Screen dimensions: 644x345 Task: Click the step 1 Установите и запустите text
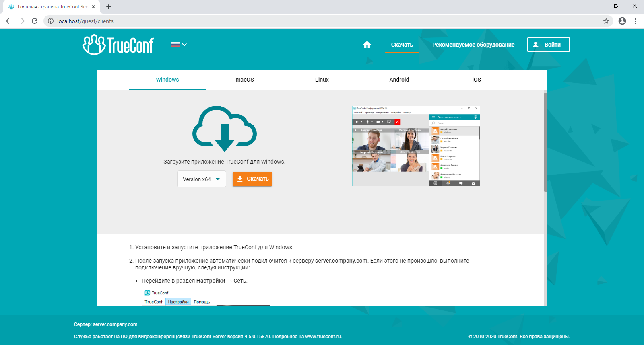pyautogui.click(x=214, y=247)
